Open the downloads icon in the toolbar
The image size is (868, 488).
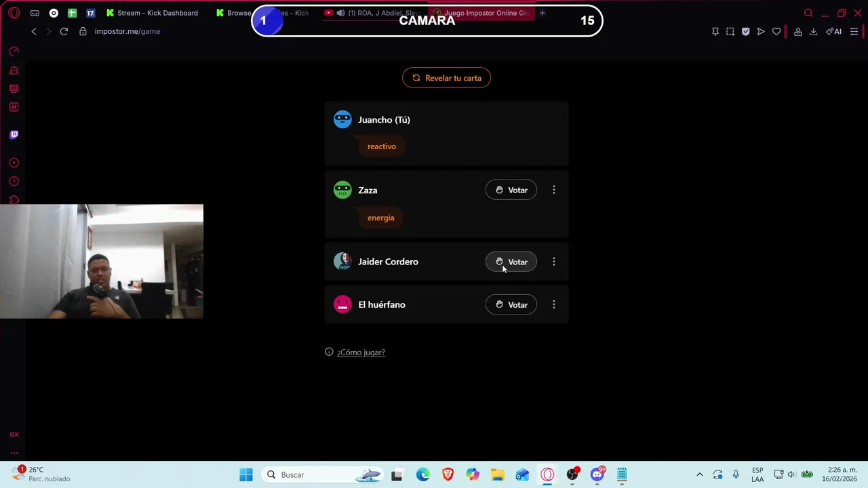[x=813, y=31]
